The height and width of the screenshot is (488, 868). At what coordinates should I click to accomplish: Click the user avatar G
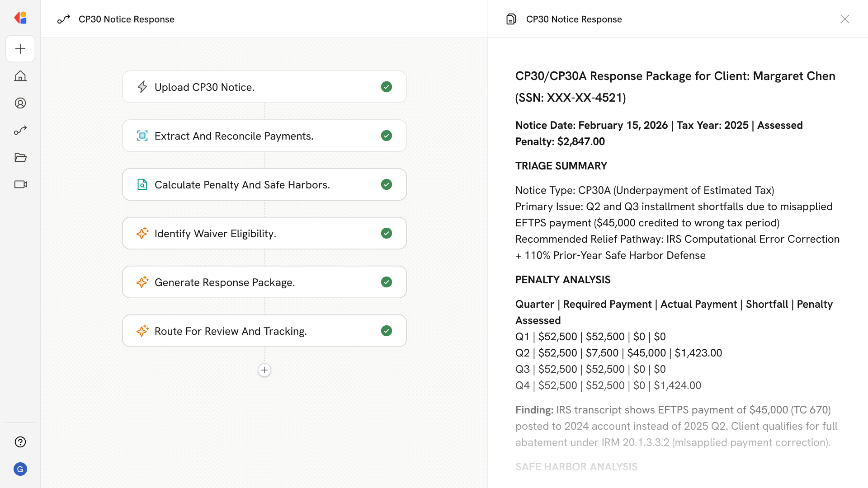(x=20, y=469)
